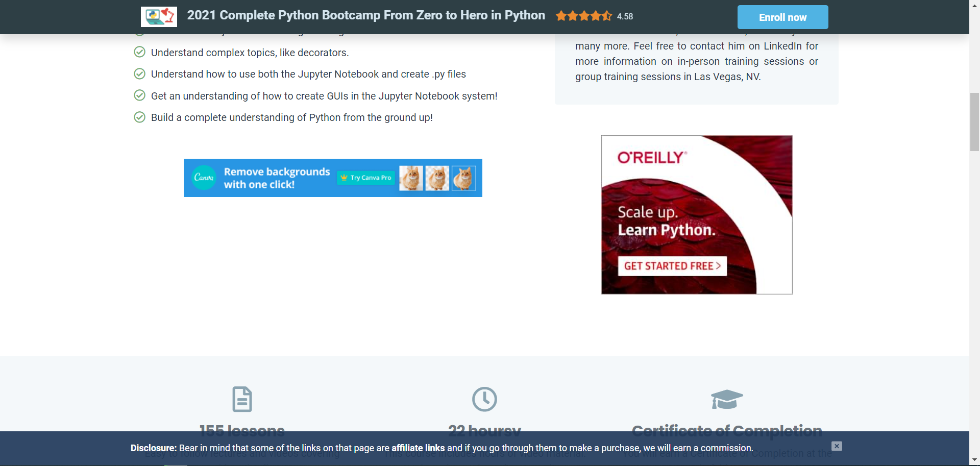Click GET STARTED FREE in the O'Reilly ad

[671, 266]
